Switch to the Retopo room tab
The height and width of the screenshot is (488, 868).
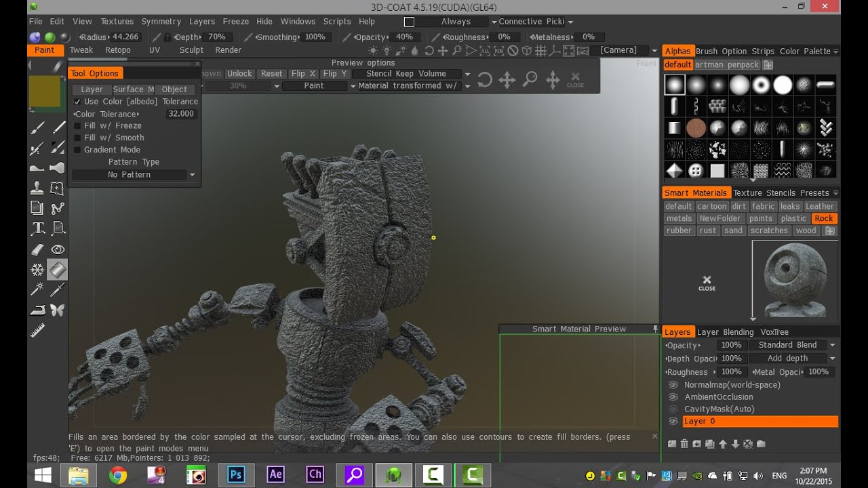[x=118, y=50]
